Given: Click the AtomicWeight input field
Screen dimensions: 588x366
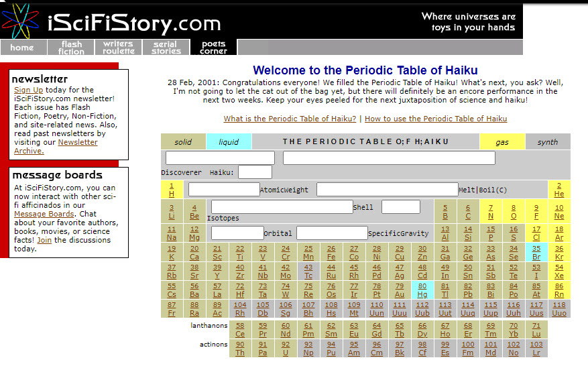Looking at the screenshot, I should pyautogui.click(x=224, y=190).
